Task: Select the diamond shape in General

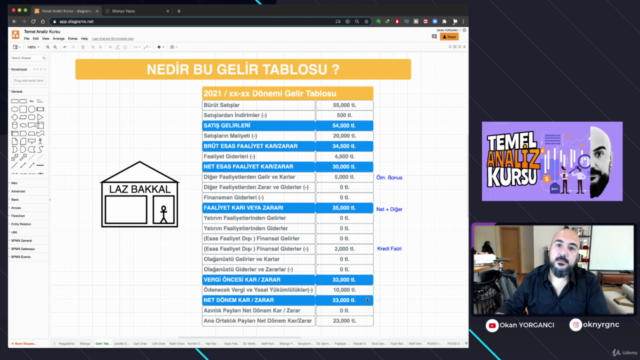Action: (15, 117)
